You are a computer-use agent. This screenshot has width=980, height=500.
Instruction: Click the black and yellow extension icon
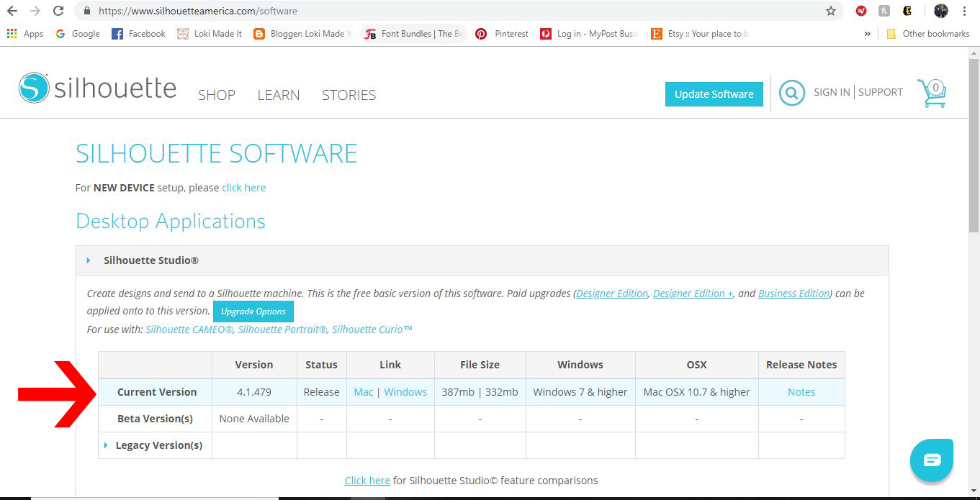(907, 11)
